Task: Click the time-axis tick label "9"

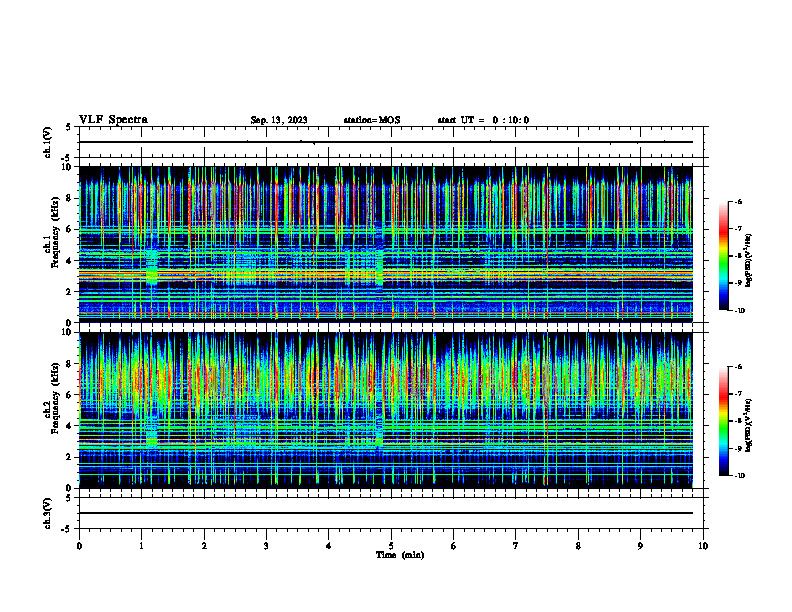Action: click(641, 546)
